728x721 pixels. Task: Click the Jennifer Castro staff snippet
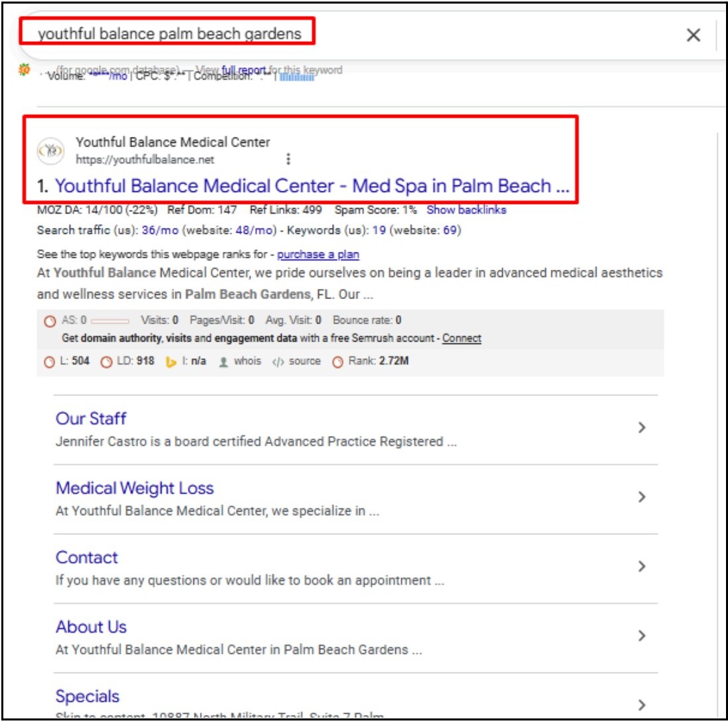[256, 441]
